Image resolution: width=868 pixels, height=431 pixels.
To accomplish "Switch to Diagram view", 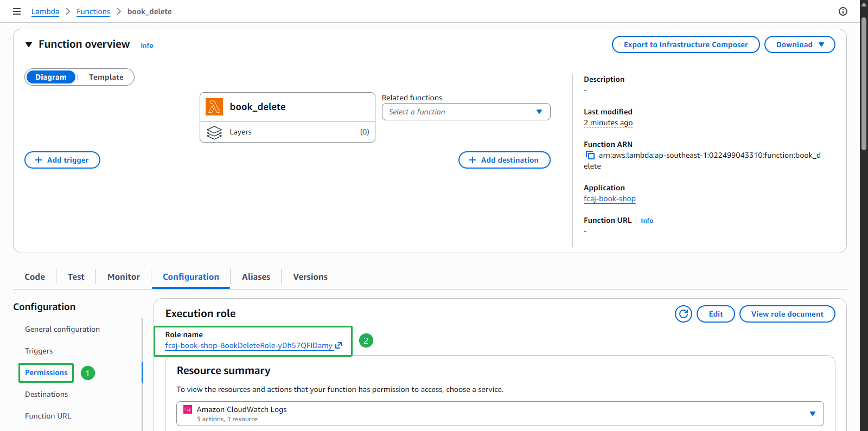I will (51, 77).
